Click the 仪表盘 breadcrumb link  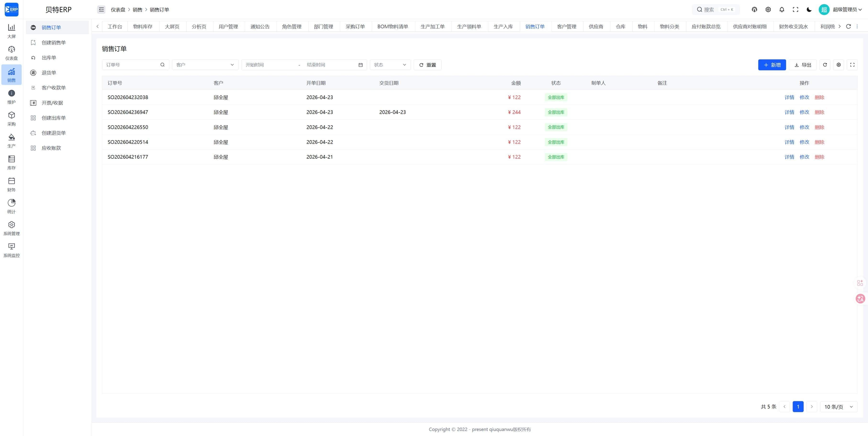tap(118, 10)
